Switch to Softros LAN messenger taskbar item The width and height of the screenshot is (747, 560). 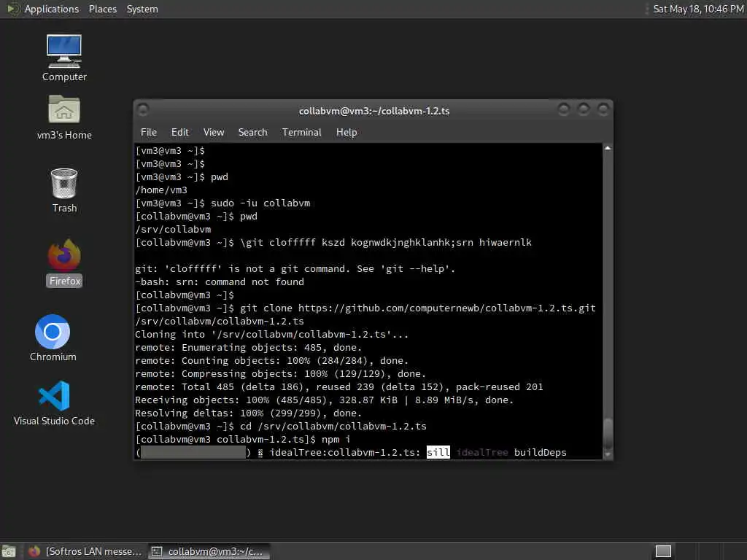click(x=85, y=551)
